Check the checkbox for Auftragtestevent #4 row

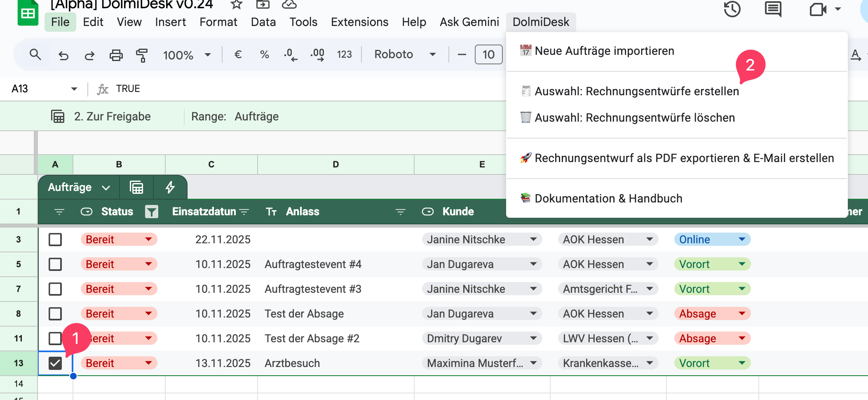(55, 264)
